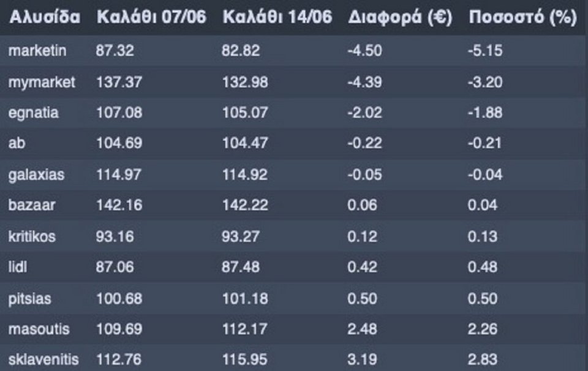
Task: Click the galaxias row label
Action: tap(36, 175)
